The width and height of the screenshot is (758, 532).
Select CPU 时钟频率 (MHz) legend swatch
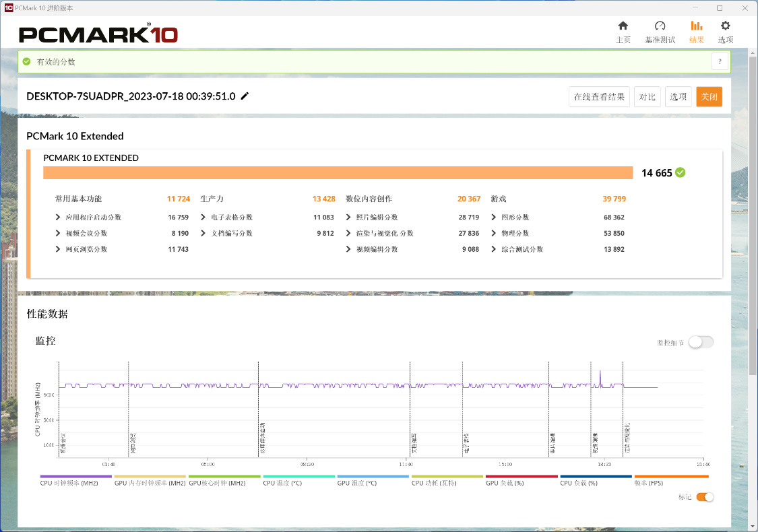pyautogui.click(x=76, y=476)
